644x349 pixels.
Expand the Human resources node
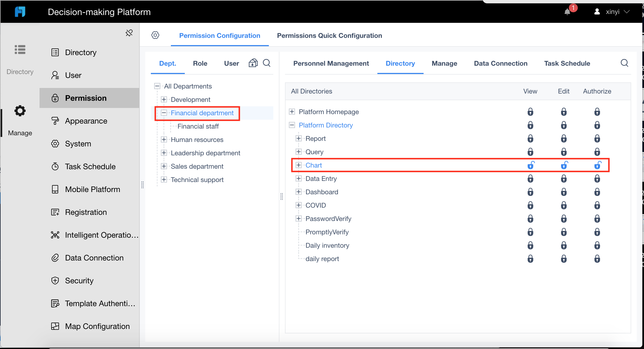(x=164, y=139)
